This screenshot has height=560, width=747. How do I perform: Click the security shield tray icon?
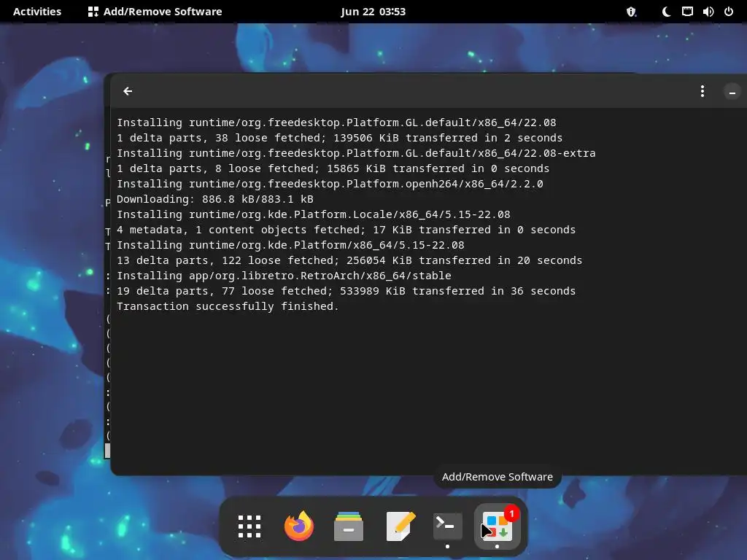tap(631, 12)
